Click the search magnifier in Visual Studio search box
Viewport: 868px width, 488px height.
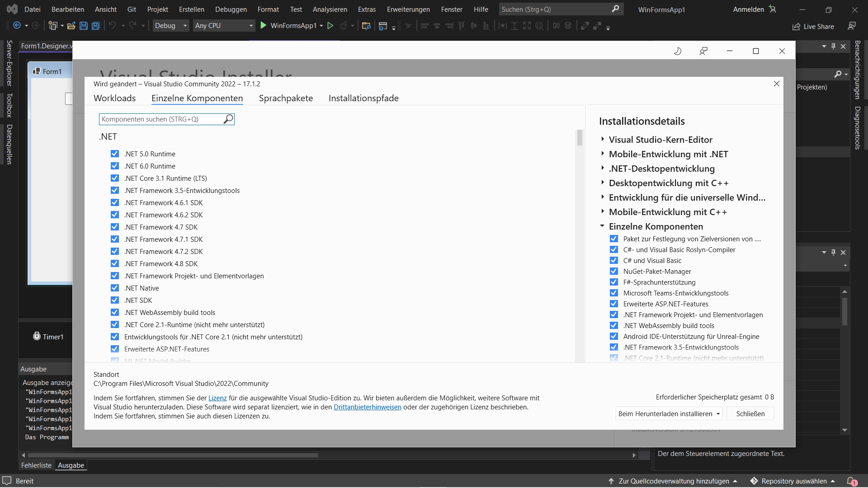(615, 9)
